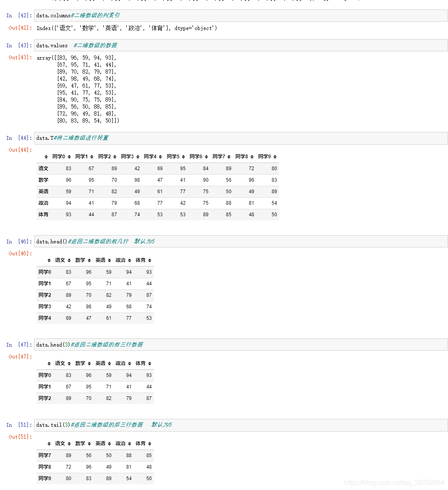Sort Out[47] table by 英语 arrows
Screen dimensions: 448x490
(x=109, y=363)
